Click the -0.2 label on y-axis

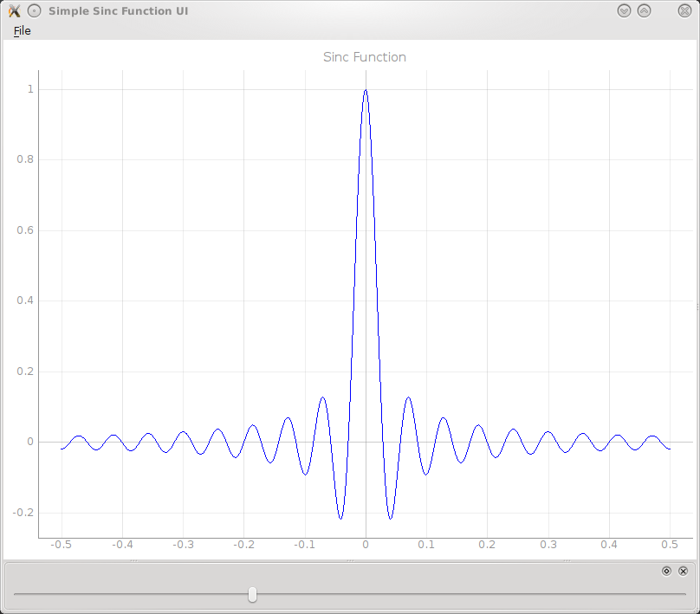click(x=23, y=513)
